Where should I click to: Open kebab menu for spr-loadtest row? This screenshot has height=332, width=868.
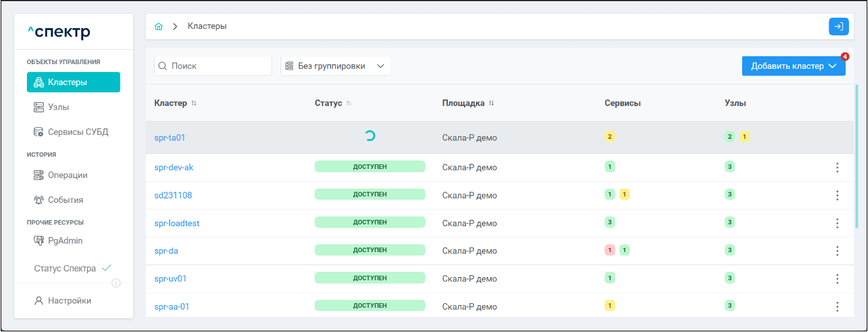tap(837, 223)
